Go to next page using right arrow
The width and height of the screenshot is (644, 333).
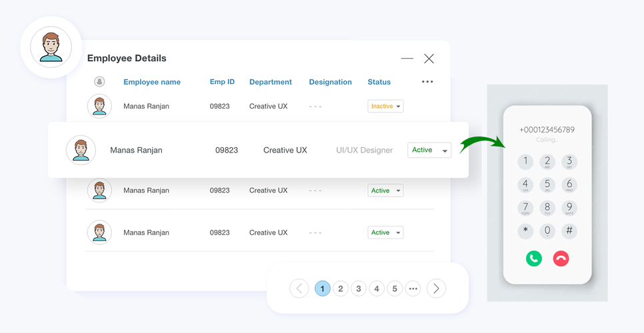pos(436,288)
